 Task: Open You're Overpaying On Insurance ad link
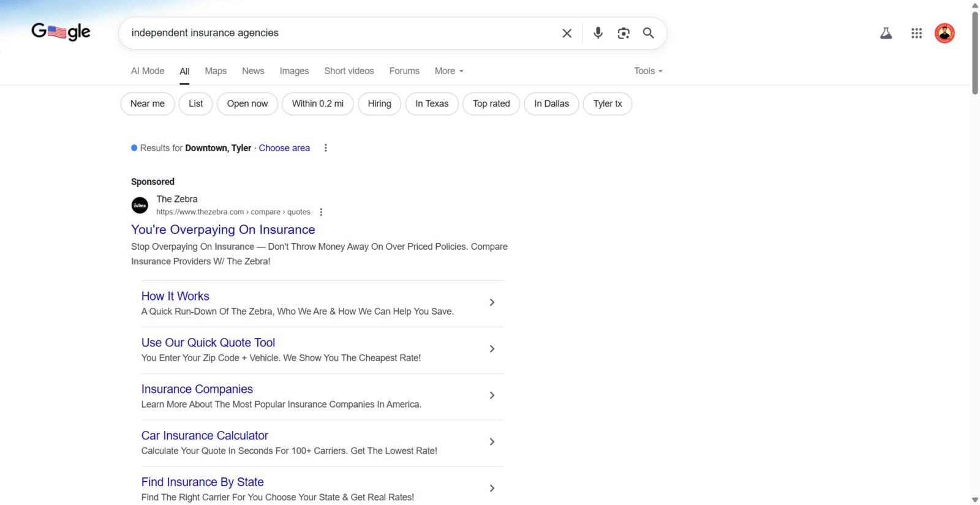pos(223,230)
